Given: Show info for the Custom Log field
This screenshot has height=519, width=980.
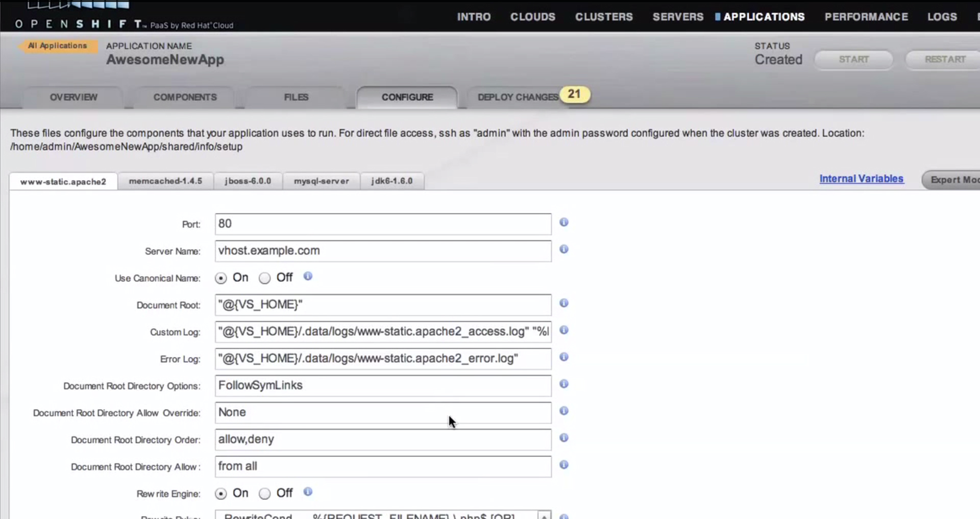Looking at the screenshot, I should pyautogui.click(x=563, y=330).
